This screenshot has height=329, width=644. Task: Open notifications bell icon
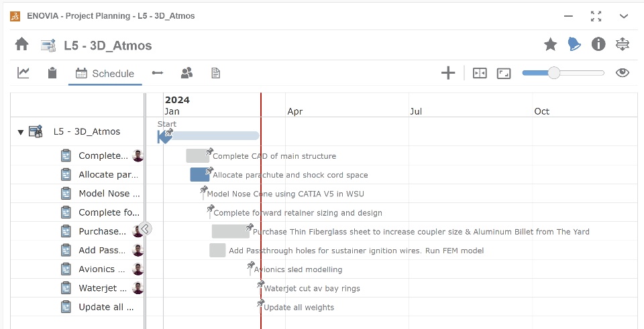tap(574, 44)
